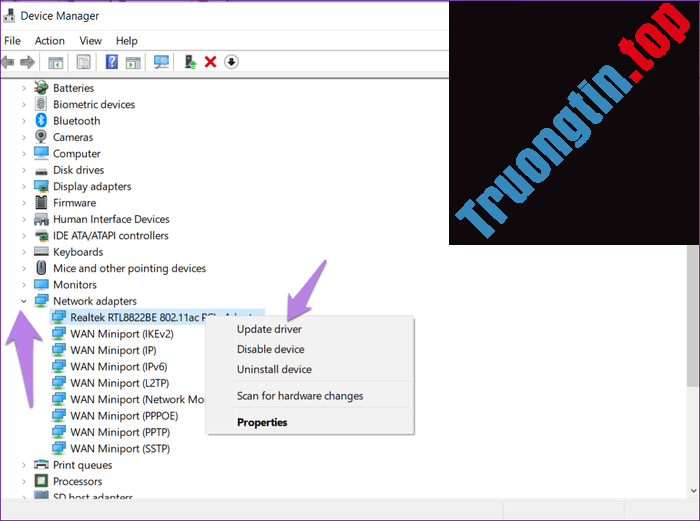The width and height of the screenshot is (700, 521).
Task: Expand the Cameras node
Action: (24, 137)
